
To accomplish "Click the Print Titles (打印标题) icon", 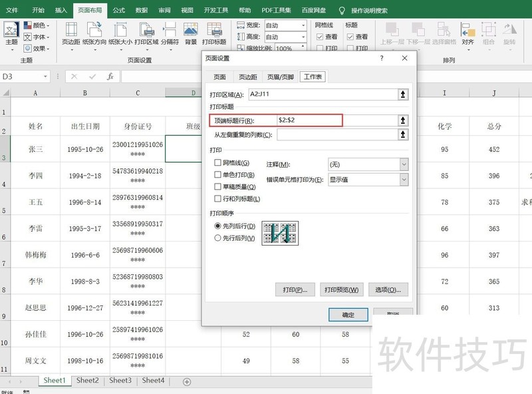I will click(x=214, y=29).
